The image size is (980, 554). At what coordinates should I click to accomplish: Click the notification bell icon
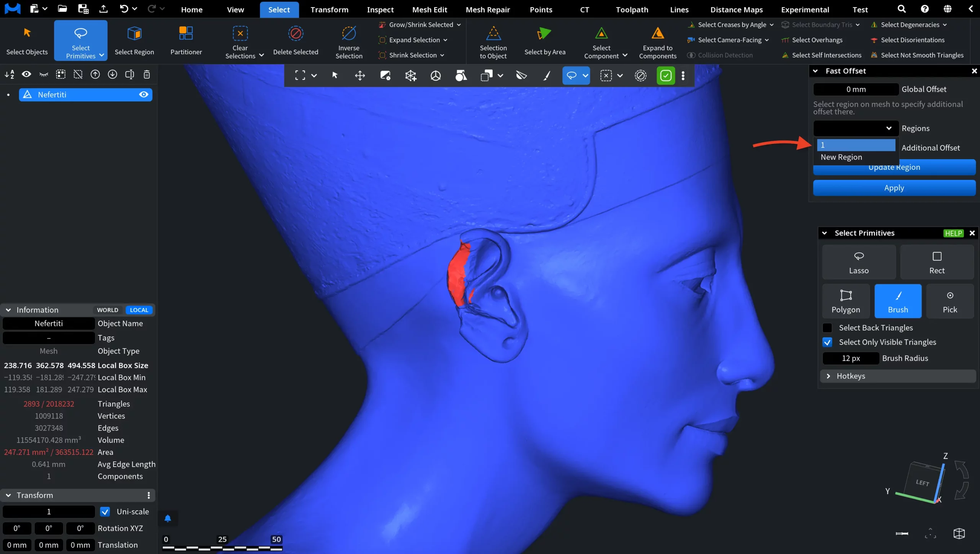coord(168,518)
